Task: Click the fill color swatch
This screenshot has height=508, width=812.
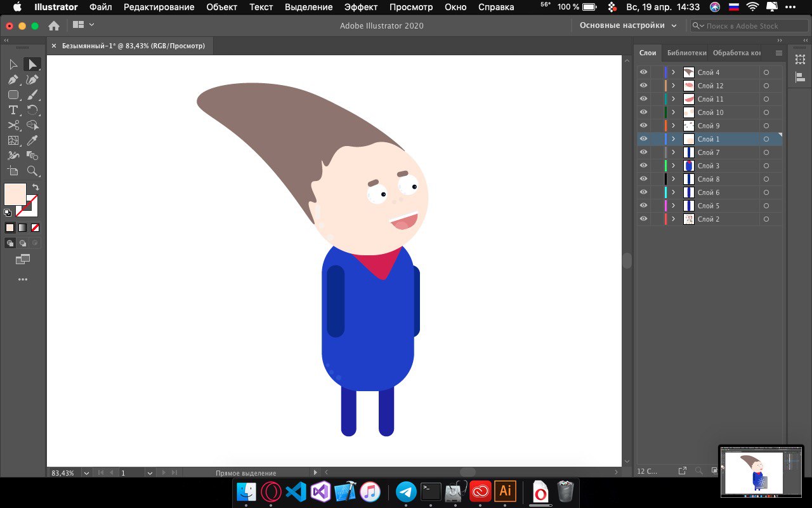Action: (x=15, y=194)
